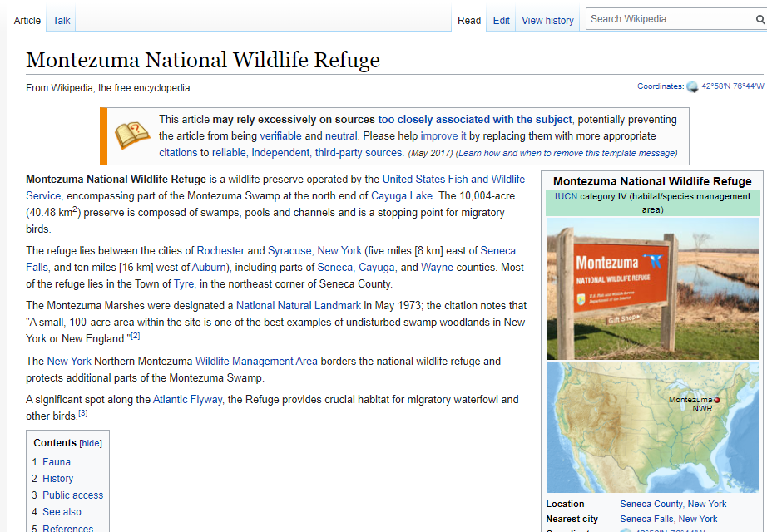Go to See also in Contents

pyautogui.click(x=62, y=511)
